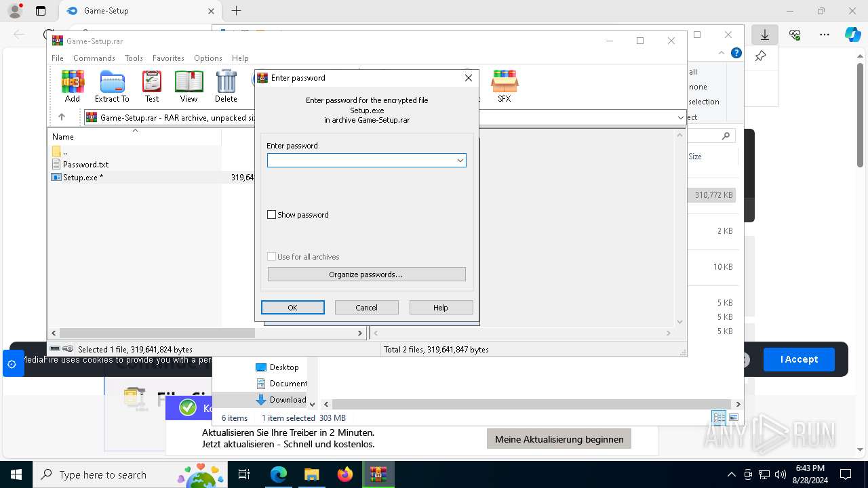Click the Windows Start button

16,474
